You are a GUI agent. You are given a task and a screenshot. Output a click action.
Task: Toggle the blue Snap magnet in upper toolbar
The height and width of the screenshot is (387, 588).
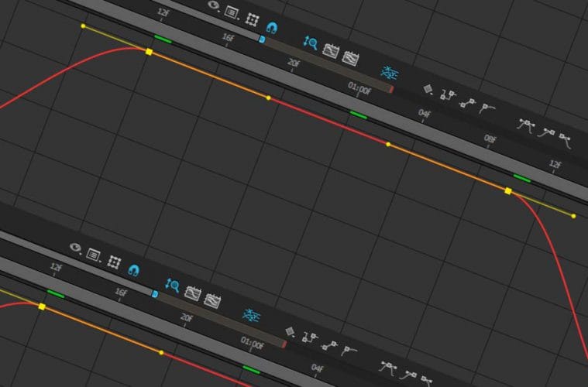pos(270,26)
